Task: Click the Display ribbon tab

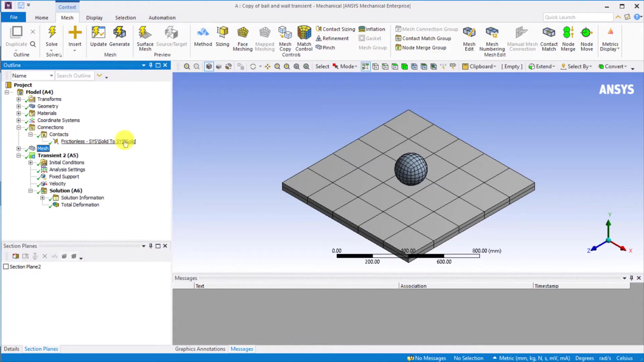Action: (94, 18)
